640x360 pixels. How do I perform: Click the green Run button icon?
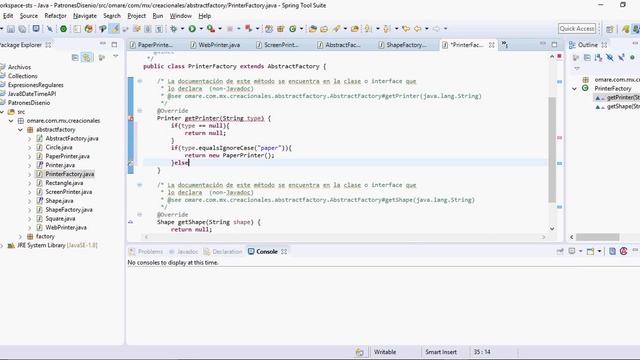(192, 29)
